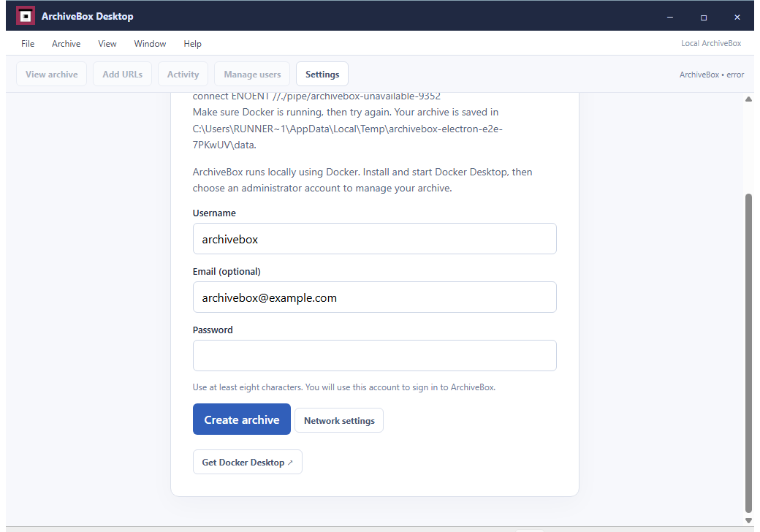
Task: Click the ArchiveBox Desktop app logo icon
Action: pos(25,16)
